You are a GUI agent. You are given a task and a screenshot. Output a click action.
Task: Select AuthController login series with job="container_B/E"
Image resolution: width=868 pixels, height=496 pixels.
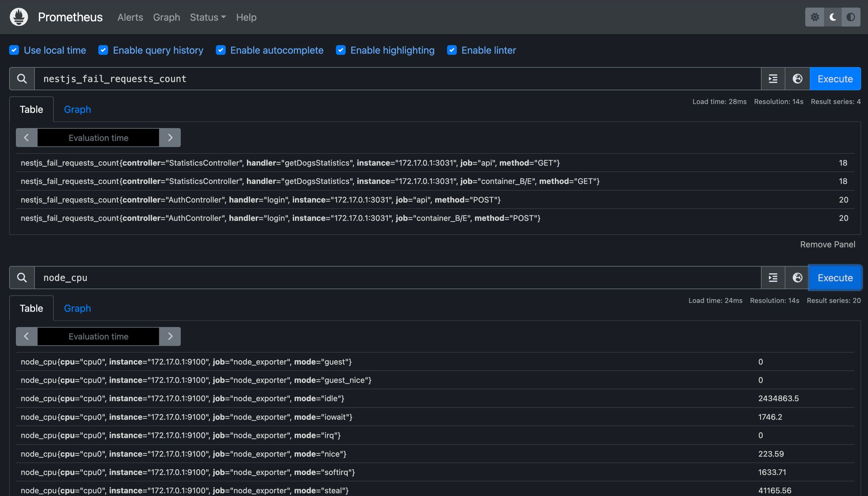tap(435, 218)
